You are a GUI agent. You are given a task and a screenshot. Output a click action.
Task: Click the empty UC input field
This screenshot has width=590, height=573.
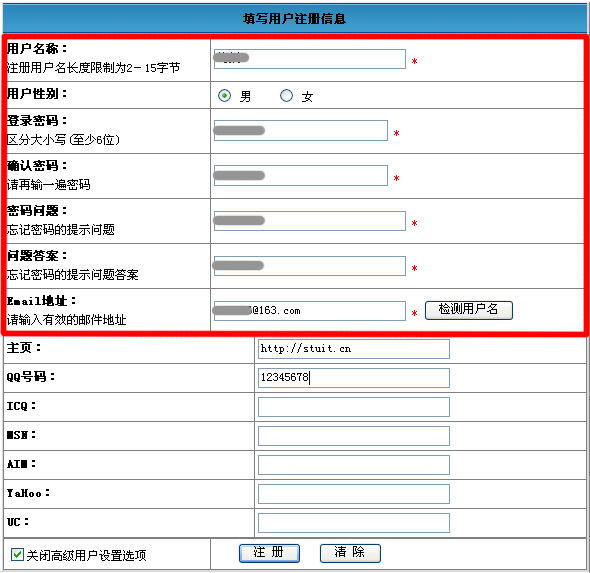click(354, 523)
